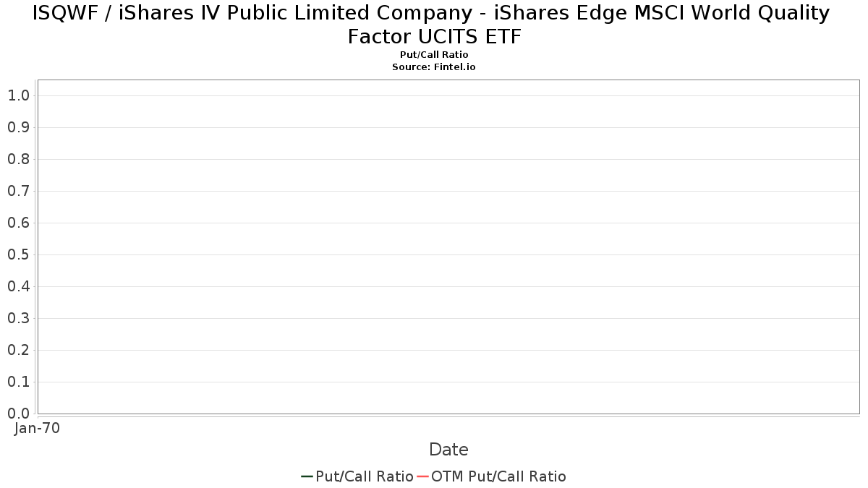Click the red OTM Put/Call legend line
Image resolution: width=868 pixels, height=488 pixels.
pyautogui.click(x=422, y=476)
